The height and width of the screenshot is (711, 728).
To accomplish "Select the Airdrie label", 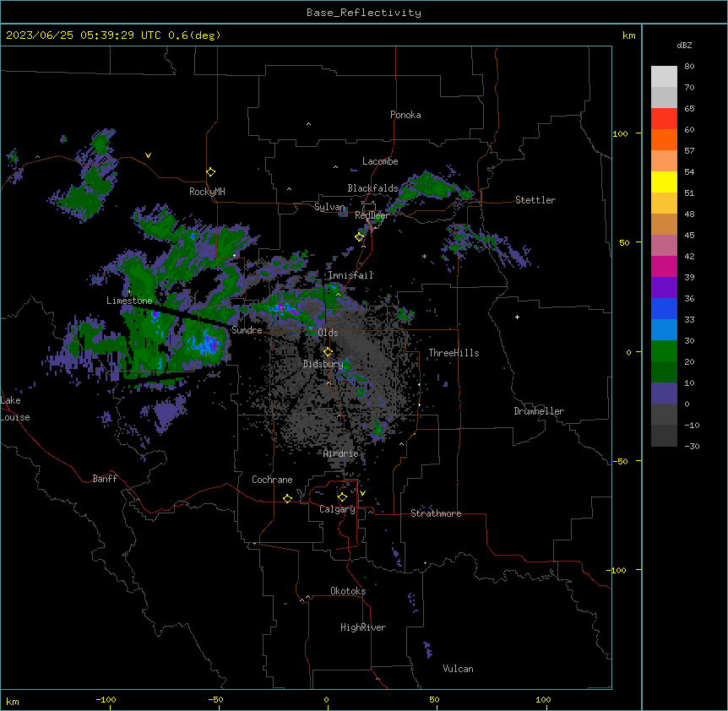I will [341, 453].
